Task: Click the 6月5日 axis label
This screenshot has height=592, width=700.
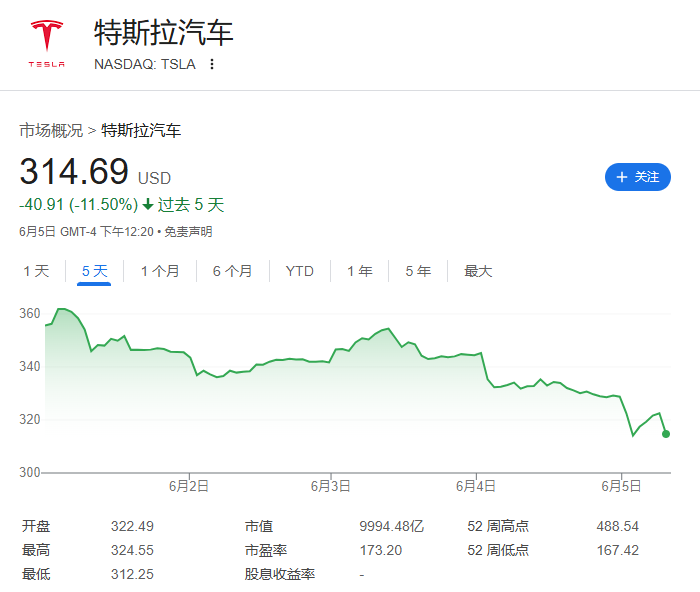Action: click(621, 486)
